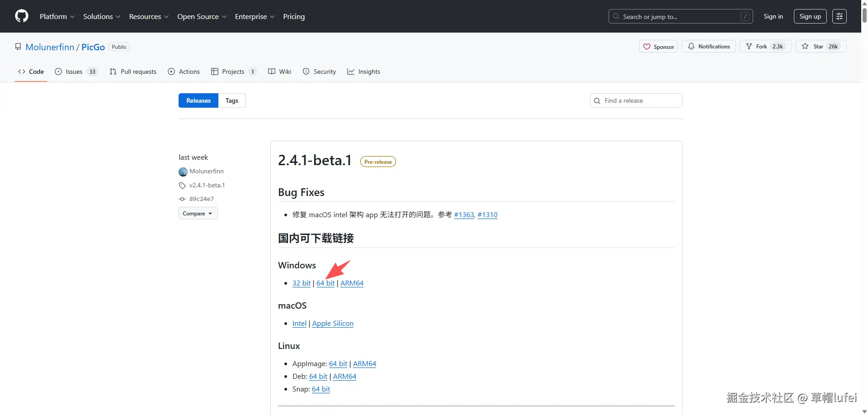Image resolution: width=868 pixels, height=415 pixels.
Task: Click the Molunerfinn avatar image
Action: 183,172
